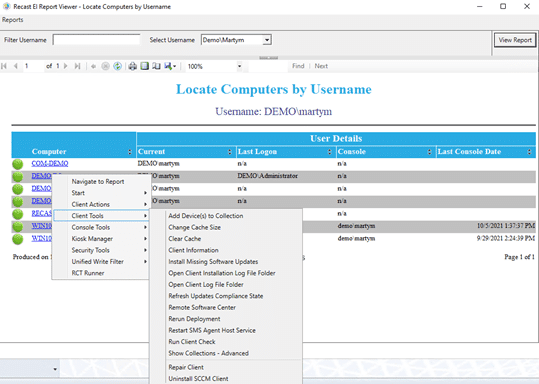
Task: Print the report
Action: pos(132,66)
